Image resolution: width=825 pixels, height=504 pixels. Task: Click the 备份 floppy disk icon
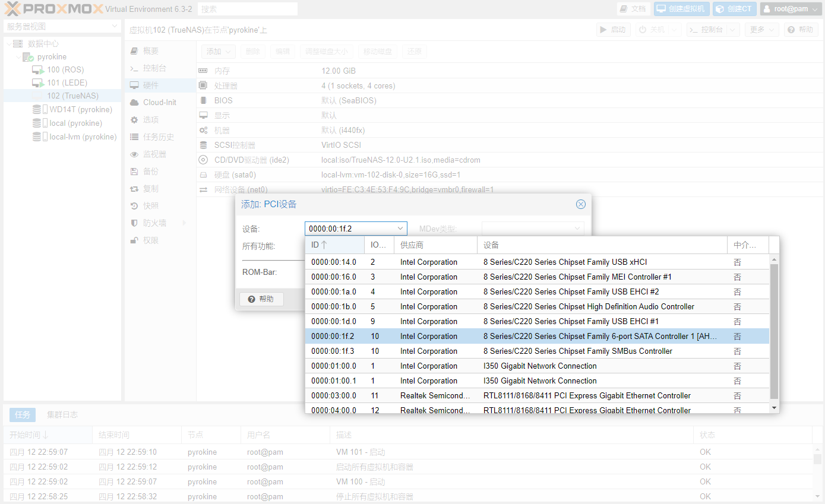[x=134, y=172]
